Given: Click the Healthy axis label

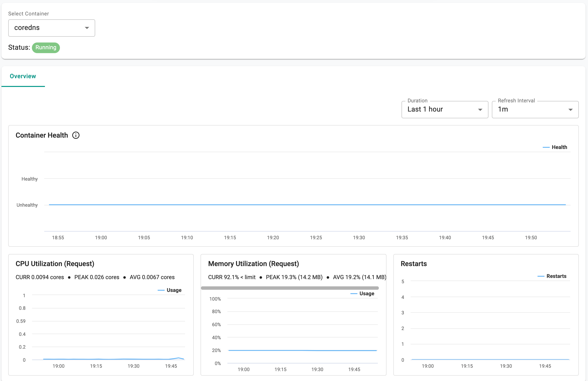Looking at the screenshot, I should click(x=29, y=179).
